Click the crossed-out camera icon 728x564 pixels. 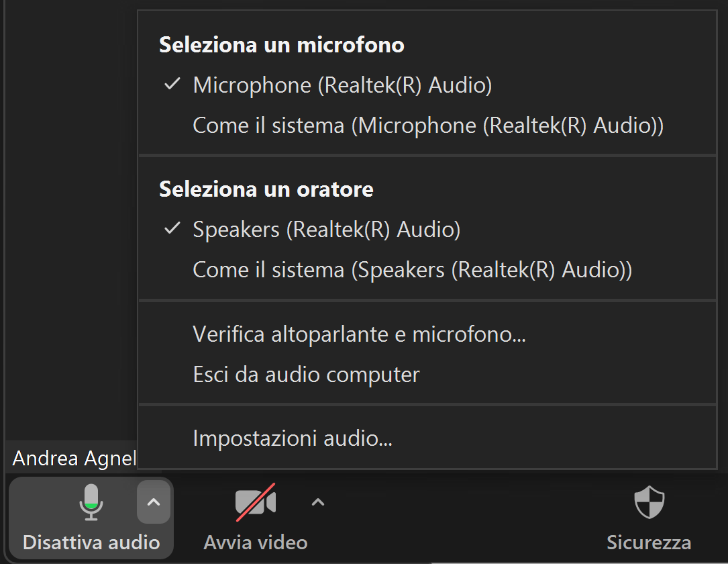coord(256,502)
